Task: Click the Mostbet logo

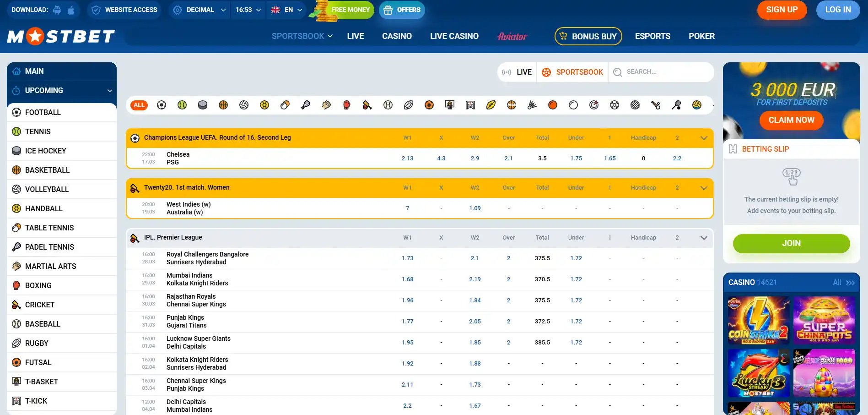Action: (x=61, y=36)
